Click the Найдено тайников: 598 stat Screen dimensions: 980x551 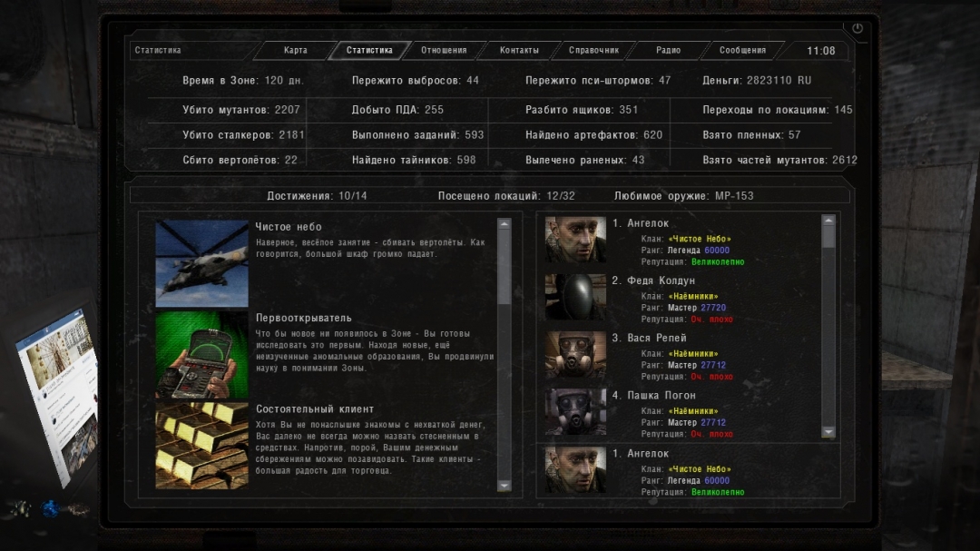pos(414,160)
